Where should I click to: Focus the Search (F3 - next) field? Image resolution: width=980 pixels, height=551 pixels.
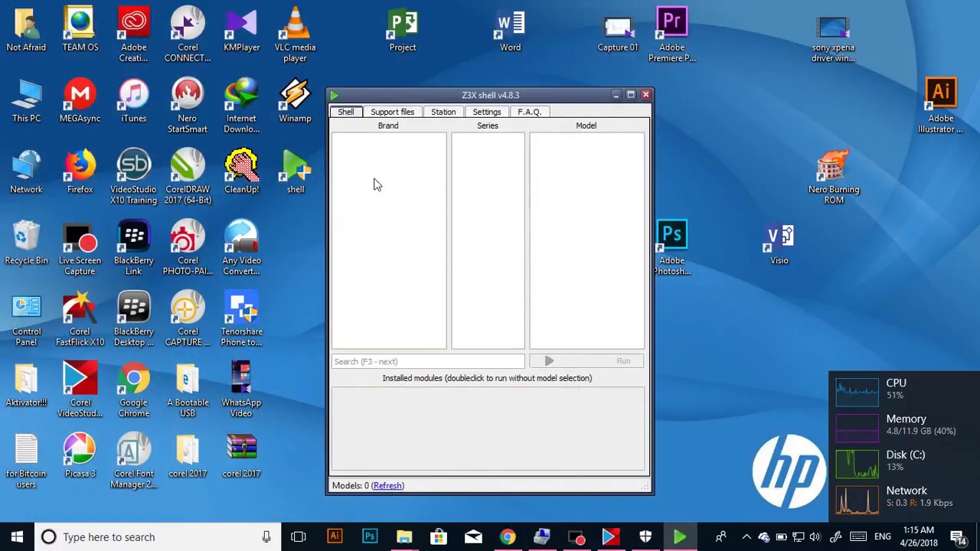click(428, 361)
